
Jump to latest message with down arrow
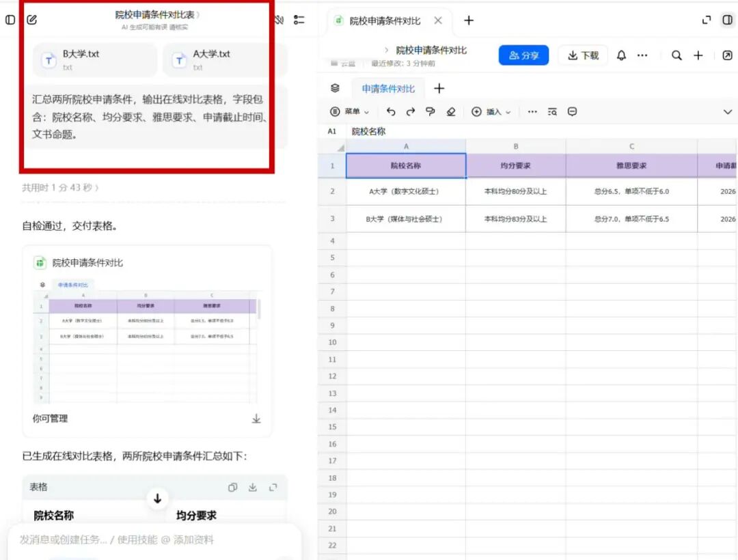click(x=158, y=499)
